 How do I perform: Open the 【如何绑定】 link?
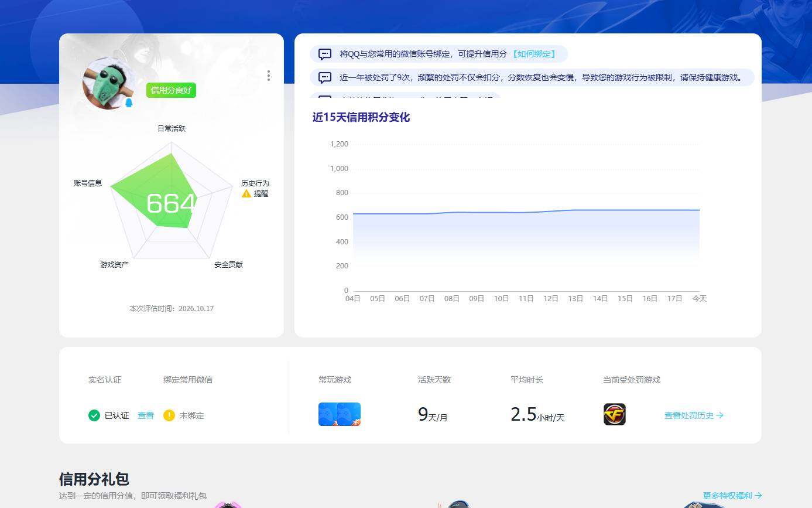tap(533, 54)
